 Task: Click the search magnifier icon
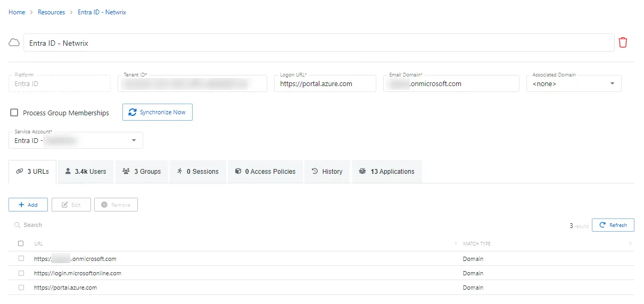point(18,225)
